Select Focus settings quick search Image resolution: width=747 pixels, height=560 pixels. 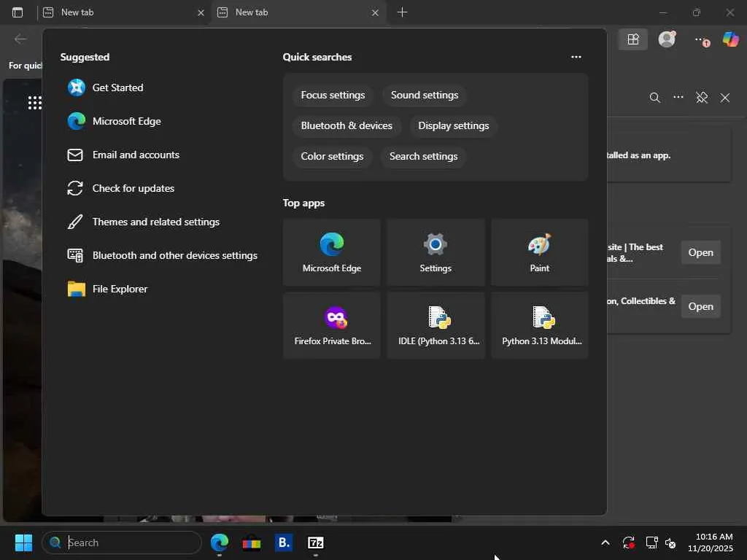[333, 95]
